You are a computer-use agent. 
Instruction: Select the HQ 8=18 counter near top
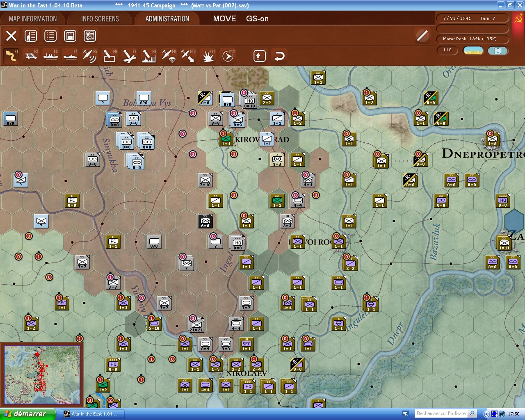pyautogui.click(x=250, y=101)
